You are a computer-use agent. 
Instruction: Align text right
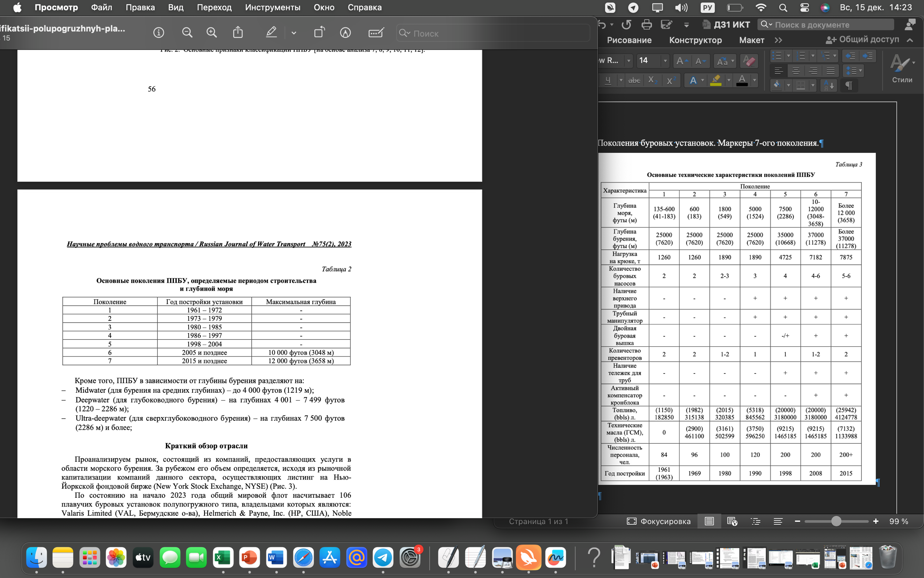[x=813, y=71]
